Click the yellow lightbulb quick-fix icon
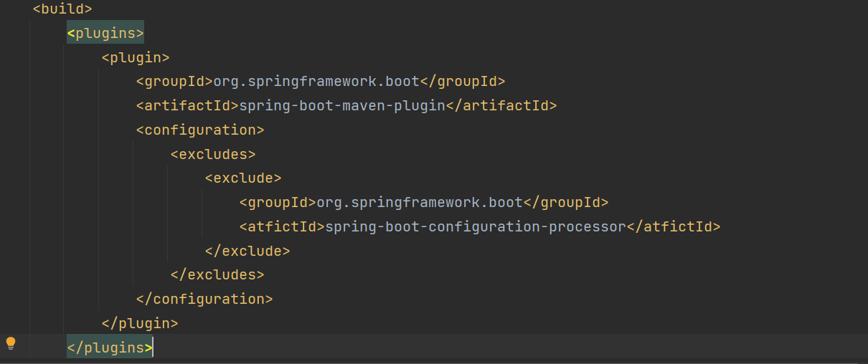 [11, 343]
